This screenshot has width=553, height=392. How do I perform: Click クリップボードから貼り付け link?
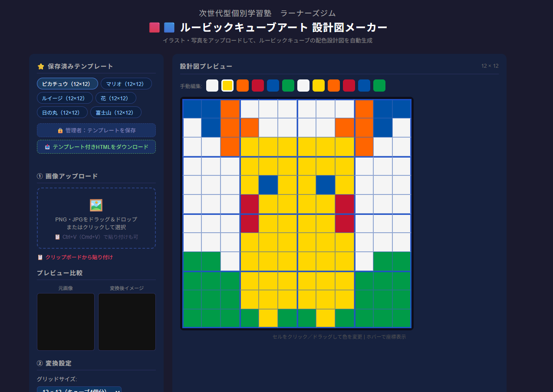pos(75,257)
